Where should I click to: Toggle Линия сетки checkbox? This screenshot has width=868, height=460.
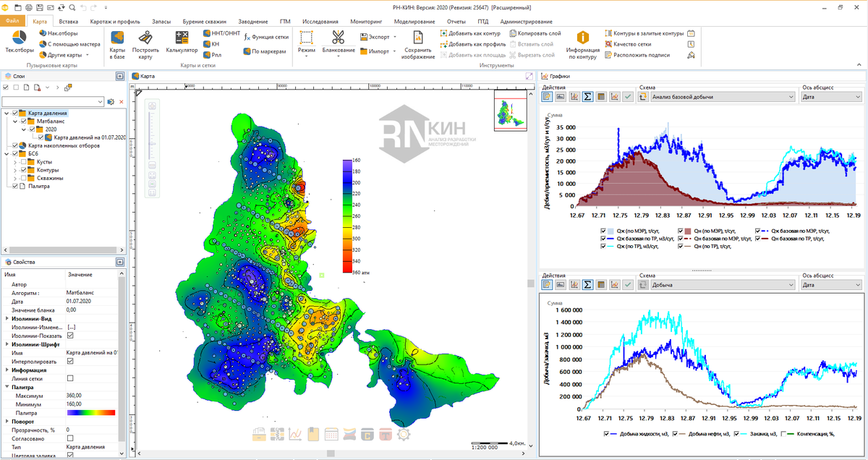pos(70,378)
